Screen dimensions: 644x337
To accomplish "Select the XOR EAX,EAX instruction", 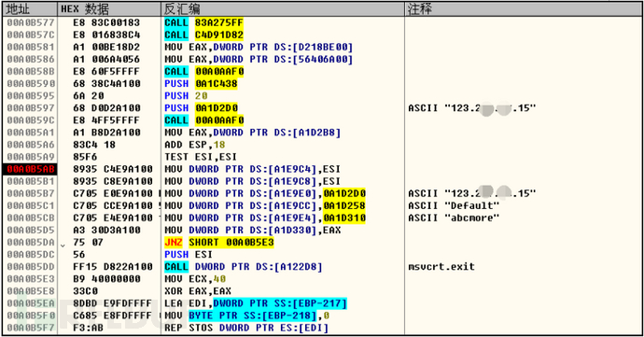I will [x=198, y=291].
